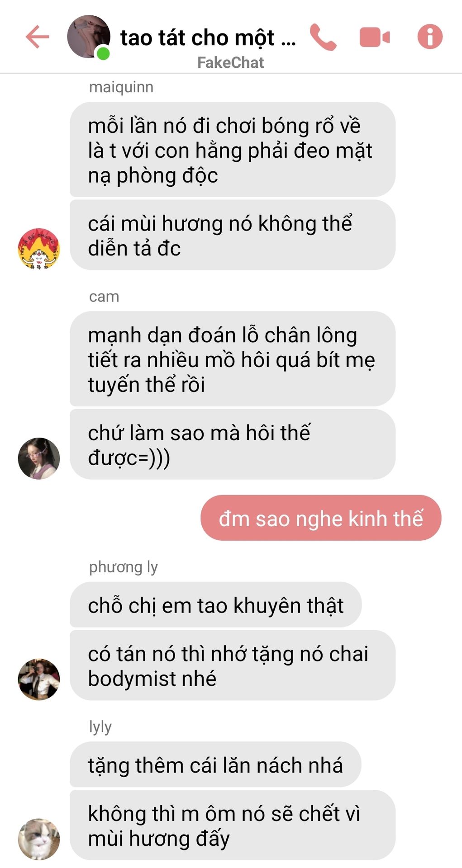
Task: Select message 'cái mùi hương nó không thể diễn tả đc'
Action: click(233, 235)
